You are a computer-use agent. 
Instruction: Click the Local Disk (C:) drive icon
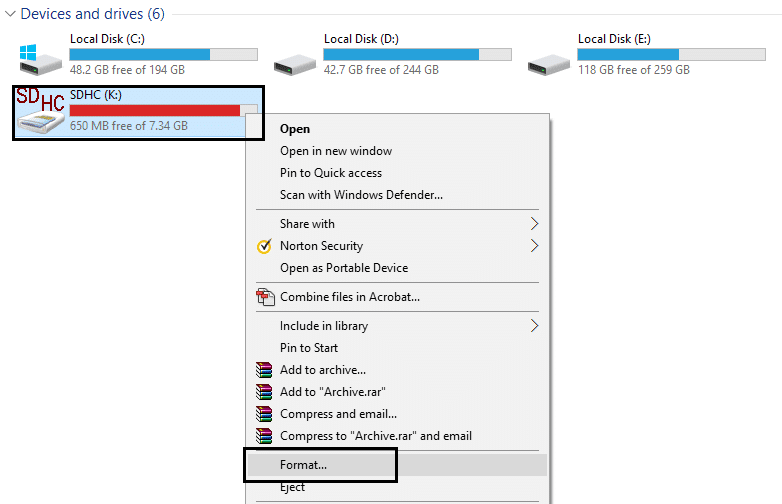tap(41, 58)
